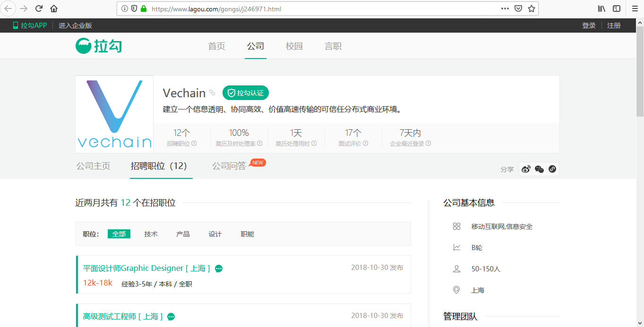The image size is (644, 327).
Task: Share company via WeChat icon
Action: 539,169
